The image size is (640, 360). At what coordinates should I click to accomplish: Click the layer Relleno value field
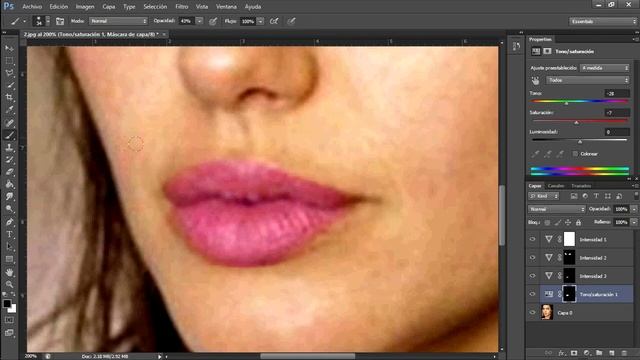click(x=621, y=222)
